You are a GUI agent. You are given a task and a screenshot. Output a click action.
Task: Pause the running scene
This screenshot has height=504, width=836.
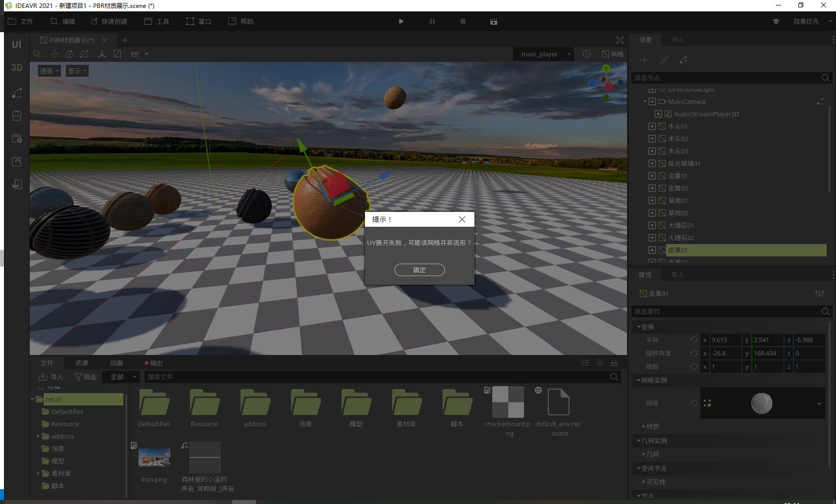coord(432,21)
